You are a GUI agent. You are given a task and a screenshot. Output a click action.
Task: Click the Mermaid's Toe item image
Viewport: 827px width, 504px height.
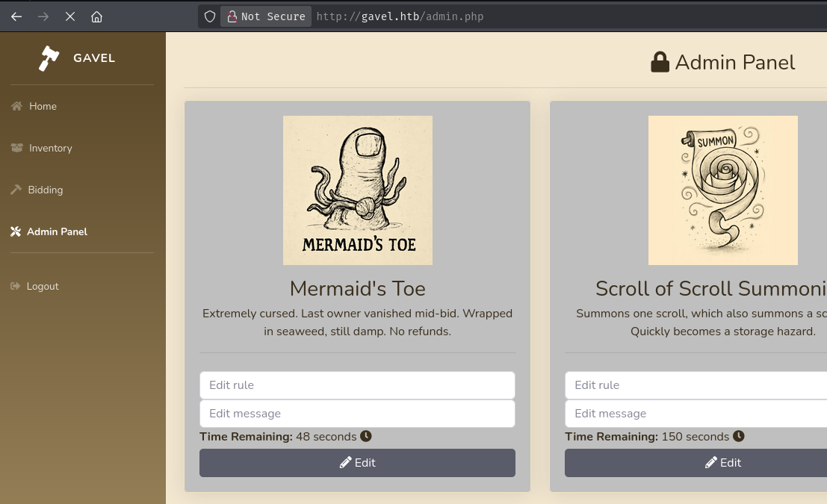[358, 190]
